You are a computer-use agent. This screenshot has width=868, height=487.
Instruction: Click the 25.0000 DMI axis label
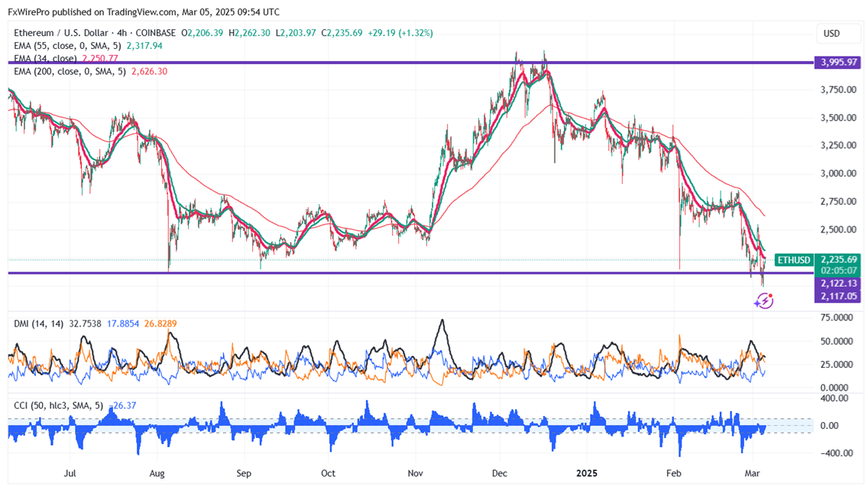(837, 365)
